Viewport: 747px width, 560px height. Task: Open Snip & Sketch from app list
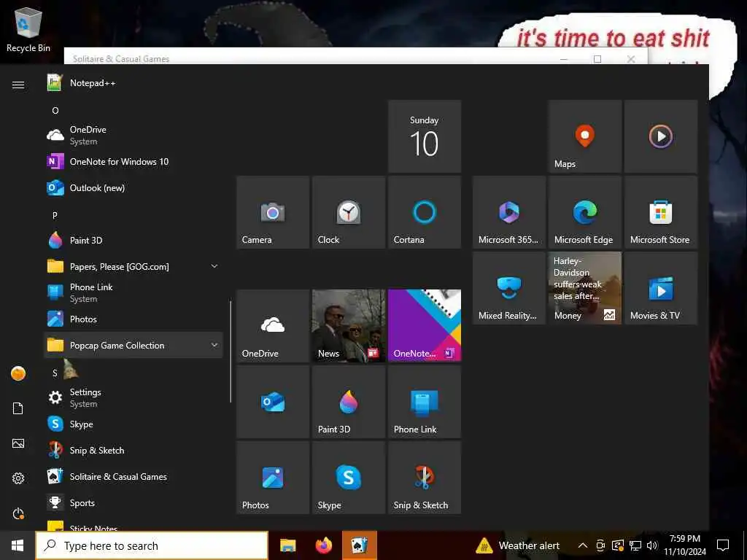coord(133,451)
